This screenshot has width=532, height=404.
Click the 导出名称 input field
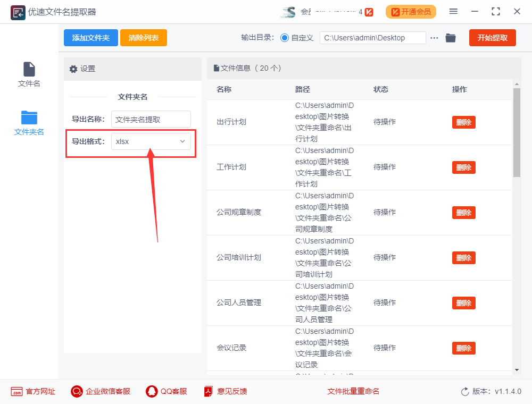(151, 119)
